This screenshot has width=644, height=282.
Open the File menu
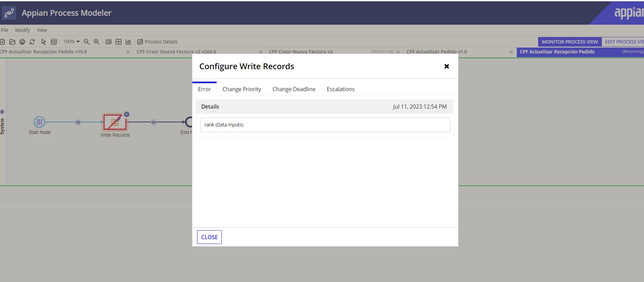tap(4, 30)
